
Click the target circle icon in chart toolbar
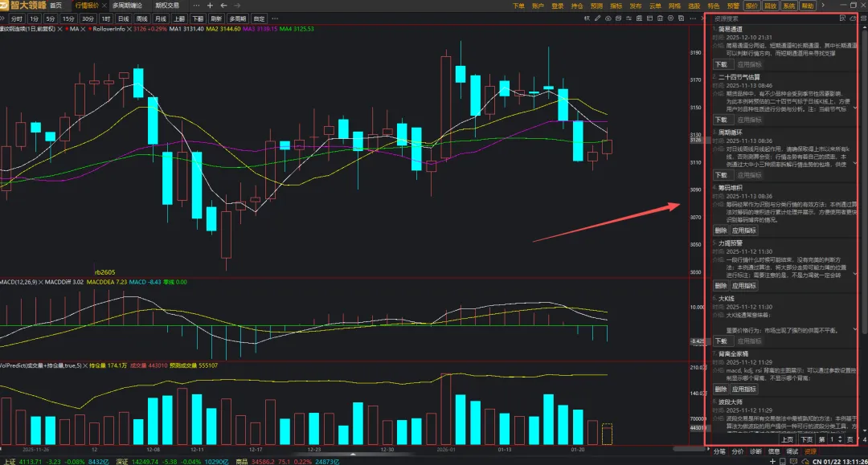coord(670,18)
